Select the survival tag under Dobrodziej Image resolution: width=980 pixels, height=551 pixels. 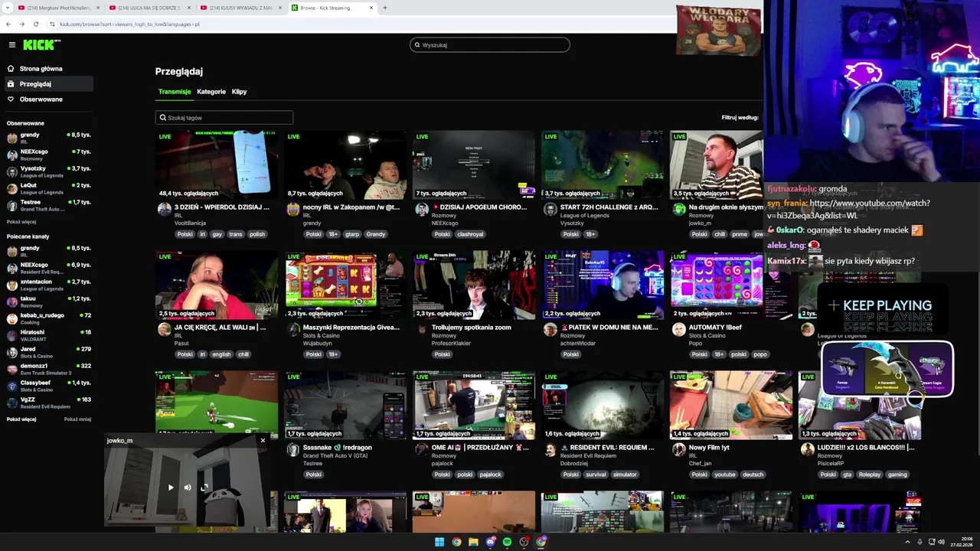click(x=596, y=474)
